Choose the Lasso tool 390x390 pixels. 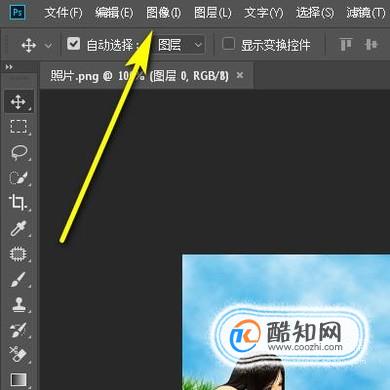click(18, 152)
